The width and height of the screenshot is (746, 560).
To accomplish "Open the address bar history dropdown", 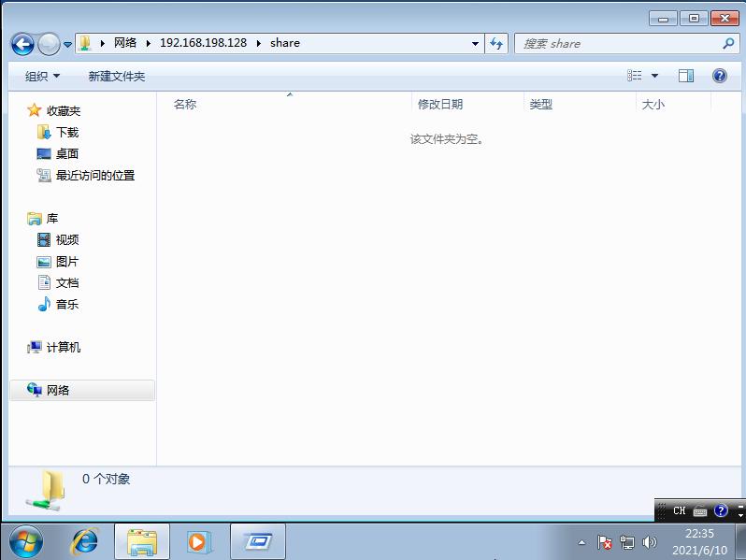I will 475,43.
